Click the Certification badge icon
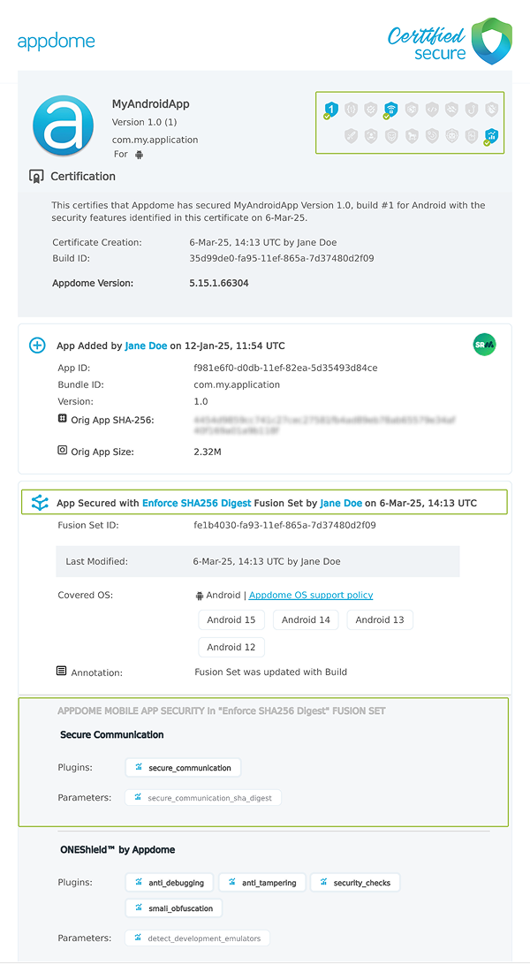This screenshot has width=530, height=980. 36,176
